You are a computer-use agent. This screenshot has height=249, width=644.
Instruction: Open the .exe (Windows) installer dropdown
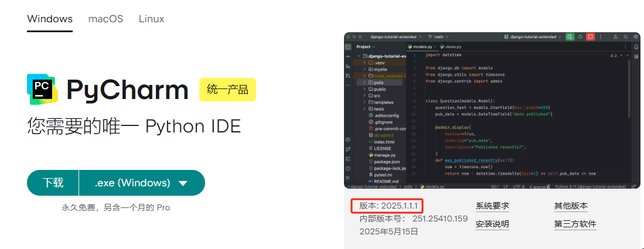[142, 183]
